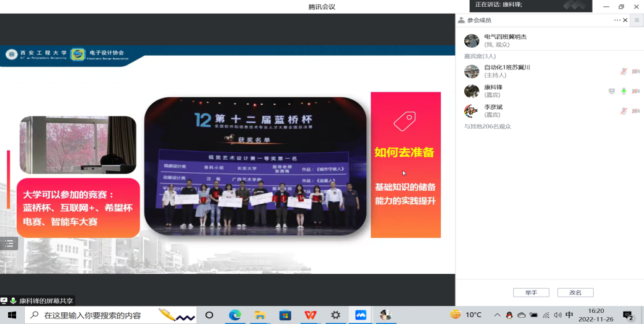This screenshot has width=644, height=324.
Task: Open Microsoft Store from taskbar
Action: pos(285,315)
